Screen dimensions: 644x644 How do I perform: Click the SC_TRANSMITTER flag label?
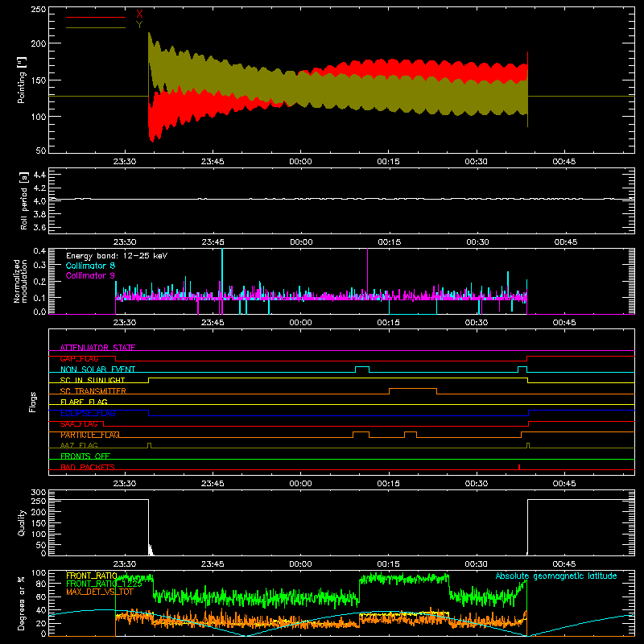(x=93, y=390)
